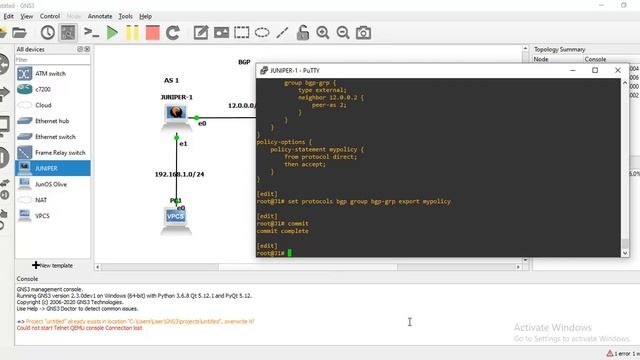The width and height of the screenshot is (640, 360).
Task: Take a screenshot with camera icon
Action: pos(363,33)
